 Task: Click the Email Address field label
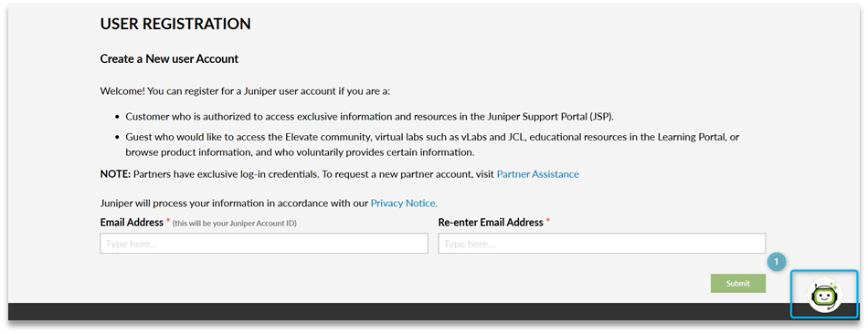132,223
